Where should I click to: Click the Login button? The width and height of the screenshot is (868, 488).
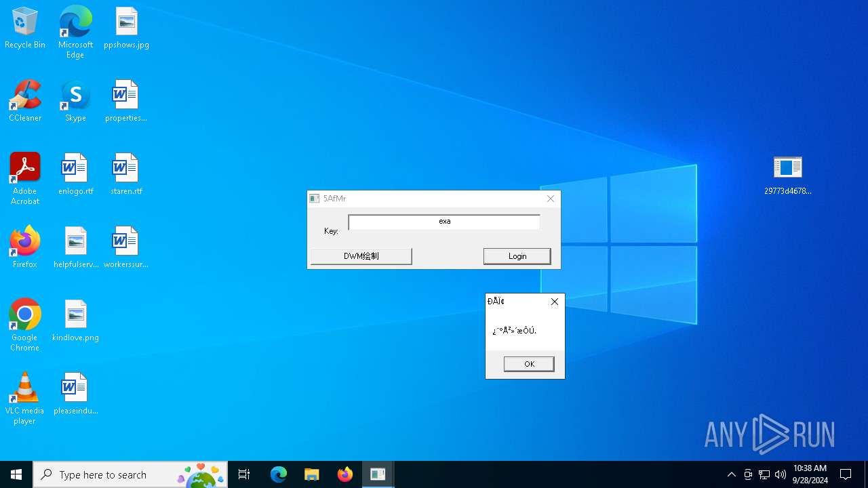pos(517,256)
